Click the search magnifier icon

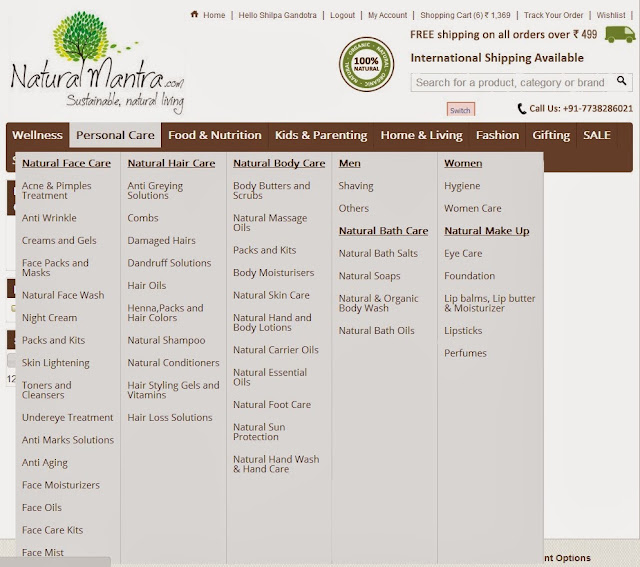pyautogui.click(x=621, y=81)
